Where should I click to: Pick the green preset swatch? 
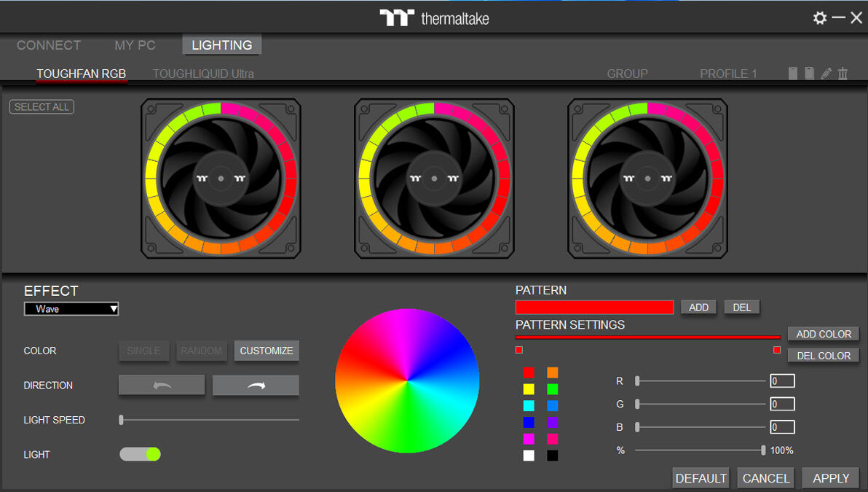pos(553,389)
